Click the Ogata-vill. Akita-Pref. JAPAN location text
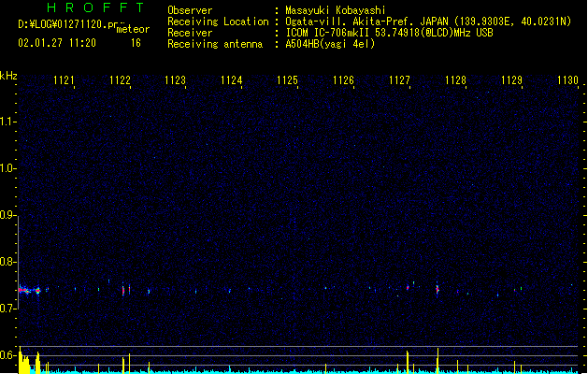This screenshot has height=374, width=588. tap(366, 22)
